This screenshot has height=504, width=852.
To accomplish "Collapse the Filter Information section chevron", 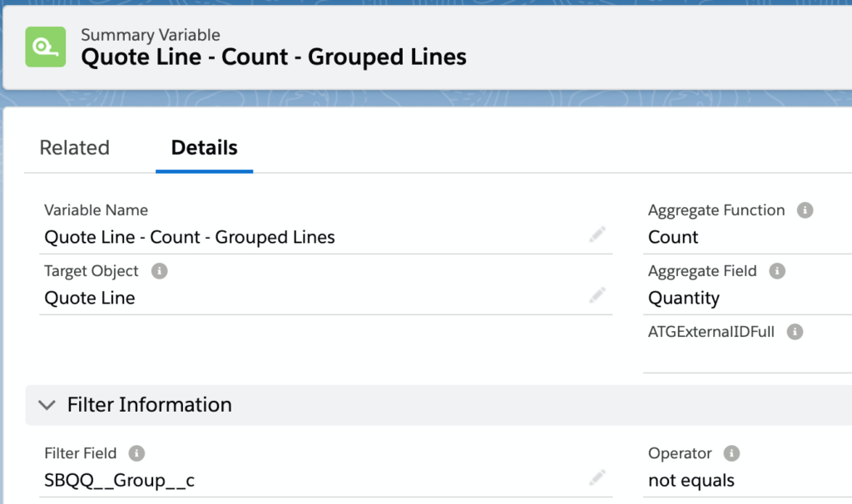I will point(47,405).
